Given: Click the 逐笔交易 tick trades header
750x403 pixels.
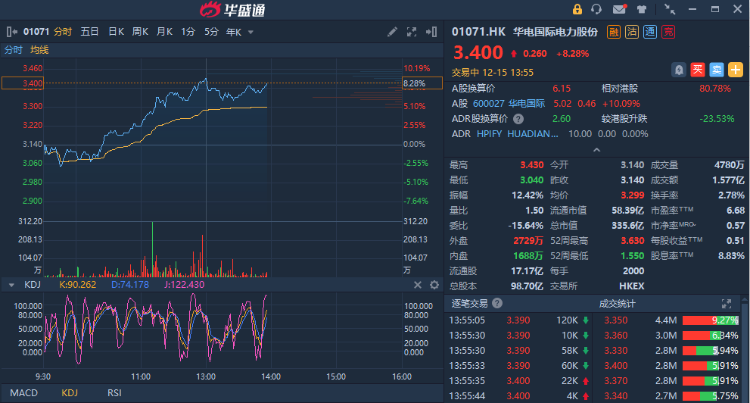Looking at the screenshot, I should 470,303.
